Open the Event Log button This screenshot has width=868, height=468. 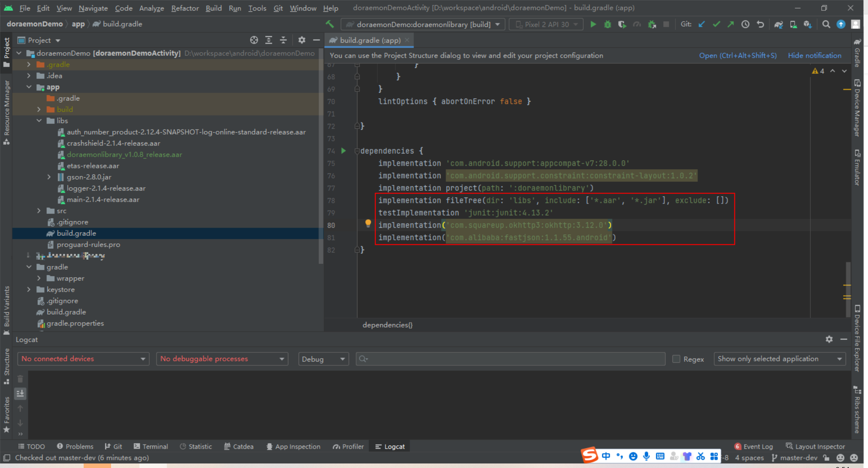coord(754,446)
